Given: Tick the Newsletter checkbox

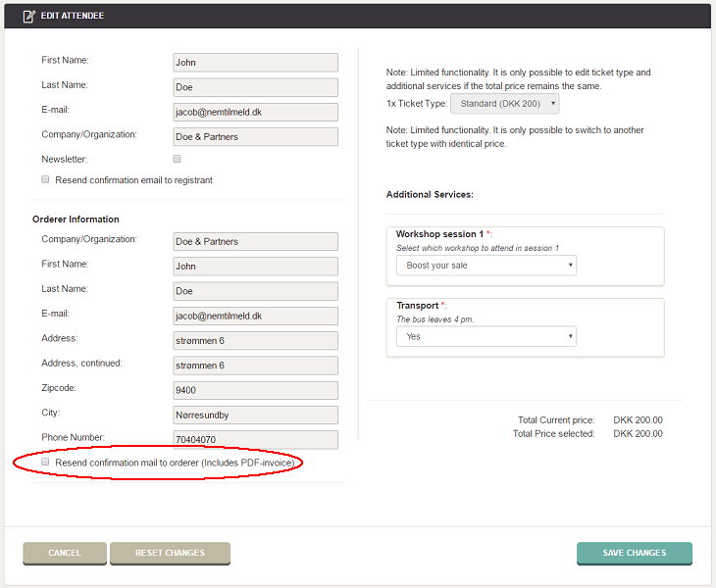Looking at the screenshot, I should [x=177, y=159].
